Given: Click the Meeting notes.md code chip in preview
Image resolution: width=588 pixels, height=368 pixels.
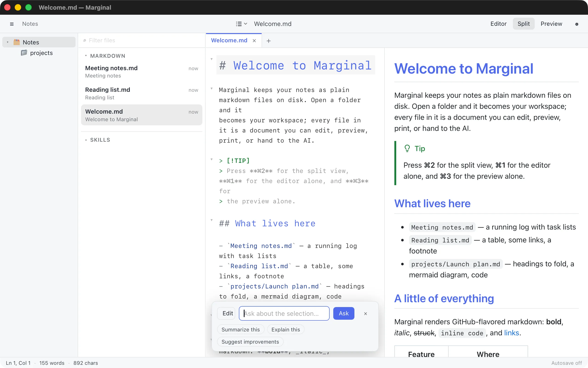Looking at the screenshot, I should coord(442,227).
